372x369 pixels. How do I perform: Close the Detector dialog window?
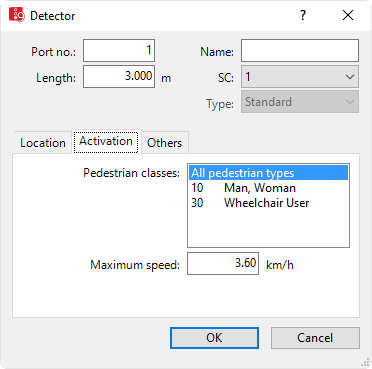pyautogui.click(x=348, y=15)
